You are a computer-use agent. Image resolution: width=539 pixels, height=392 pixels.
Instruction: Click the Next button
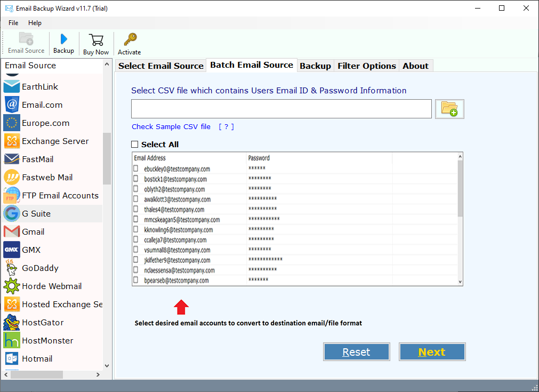coord(432,352)
